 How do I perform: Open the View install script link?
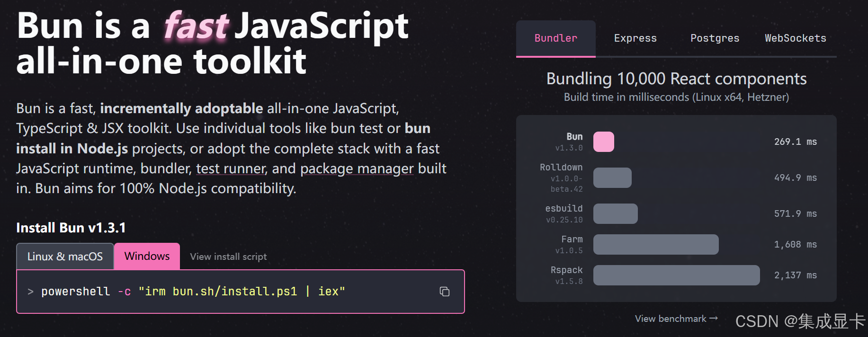[228, 257]
